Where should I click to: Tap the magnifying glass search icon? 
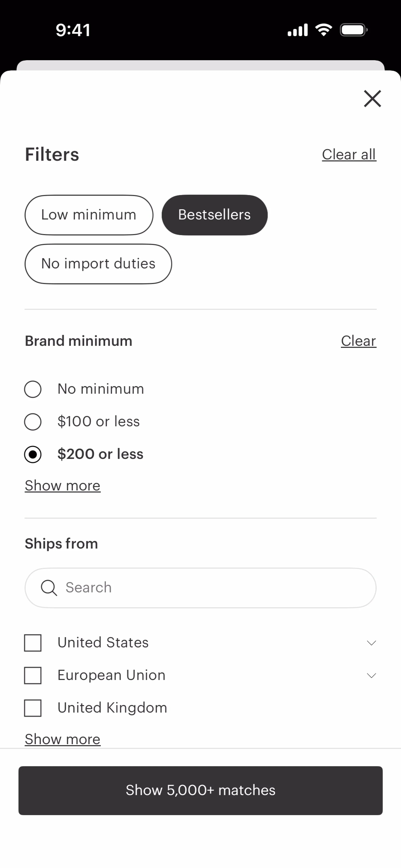[49, 588]
